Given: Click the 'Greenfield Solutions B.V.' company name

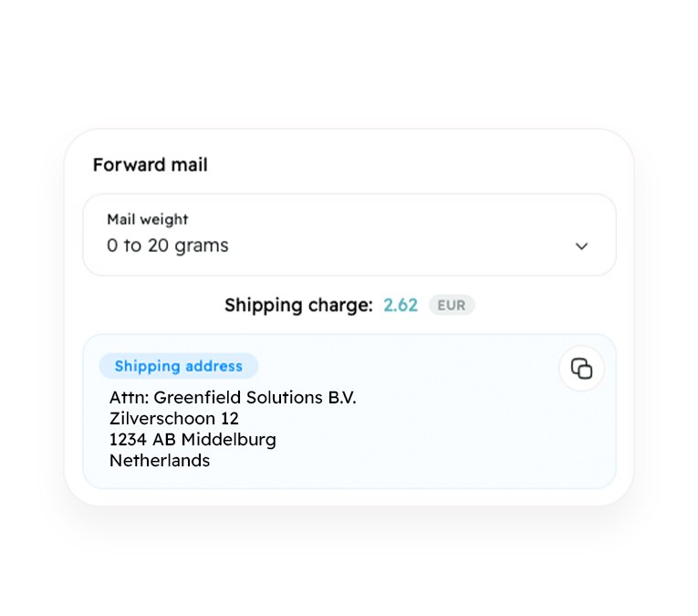Looking at the screenshot, I should click(255, 398).
